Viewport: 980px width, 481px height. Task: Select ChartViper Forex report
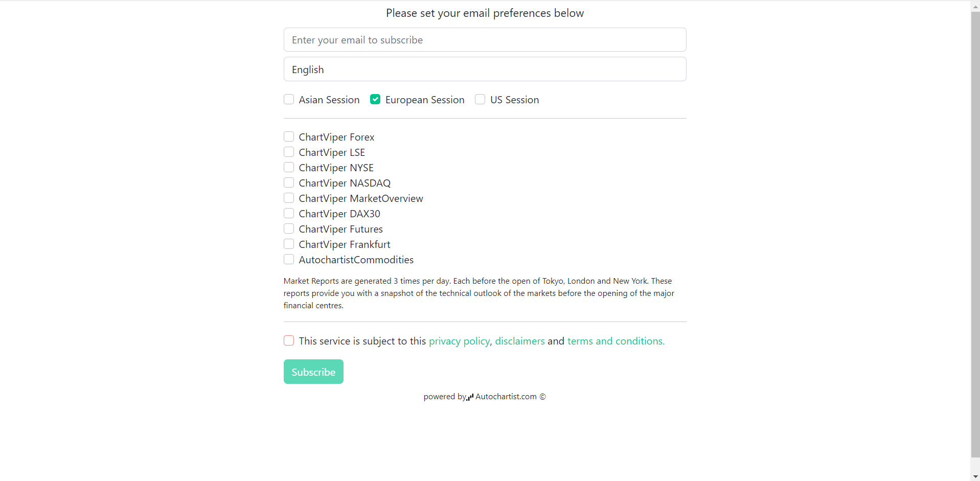(x=289, y=136)
